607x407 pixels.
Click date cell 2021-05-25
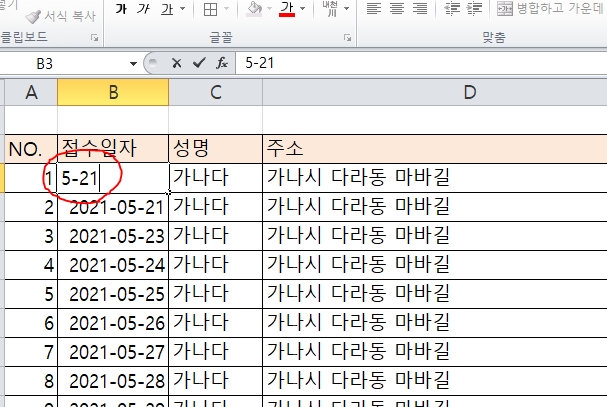point(113,294)
